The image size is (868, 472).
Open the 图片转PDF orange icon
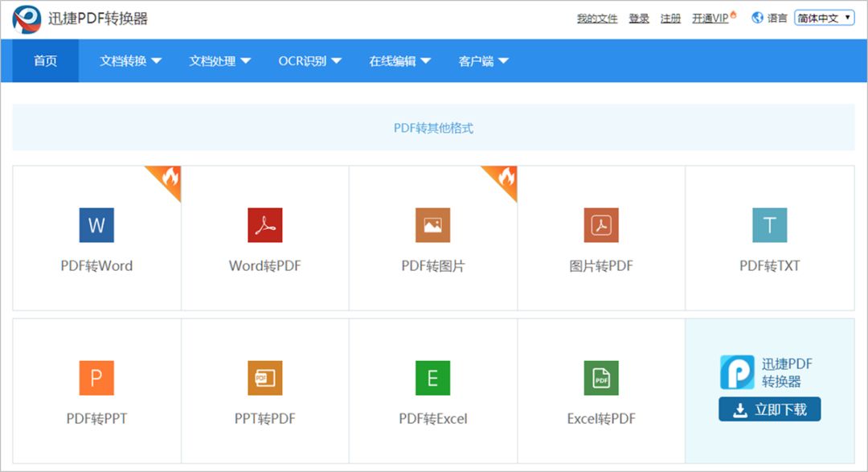point(601,225)
